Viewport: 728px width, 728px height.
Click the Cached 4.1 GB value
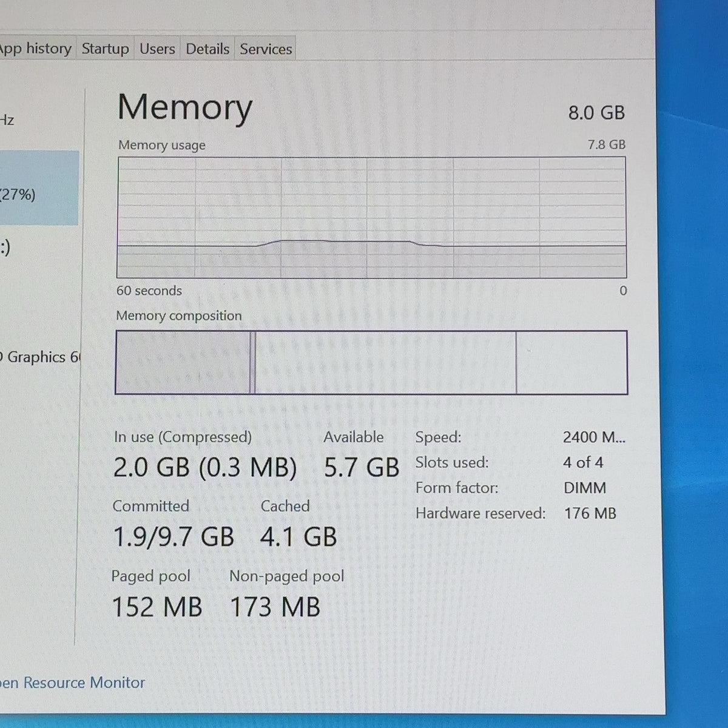click(x=298, y=537)
